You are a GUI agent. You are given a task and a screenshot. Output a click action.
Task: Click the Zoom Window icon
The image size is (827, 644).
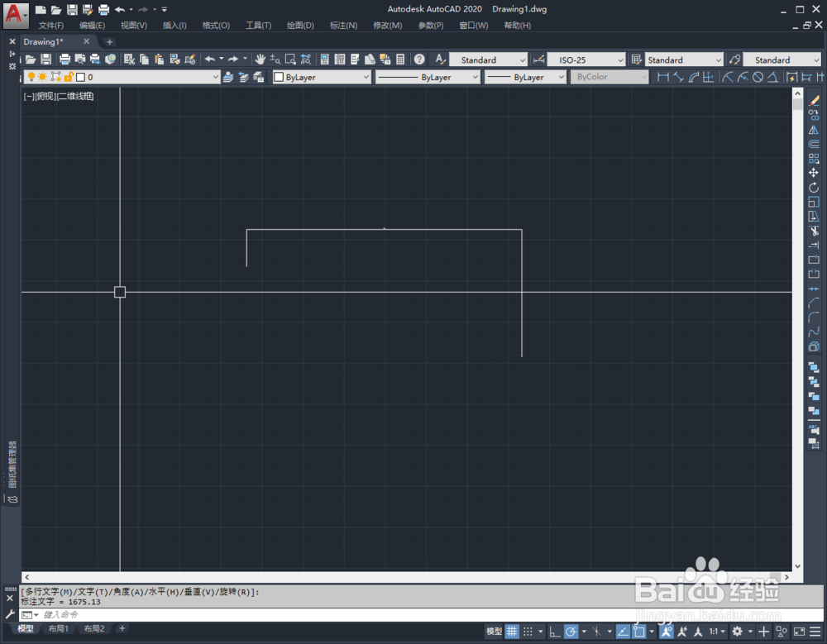pos(290,60)
